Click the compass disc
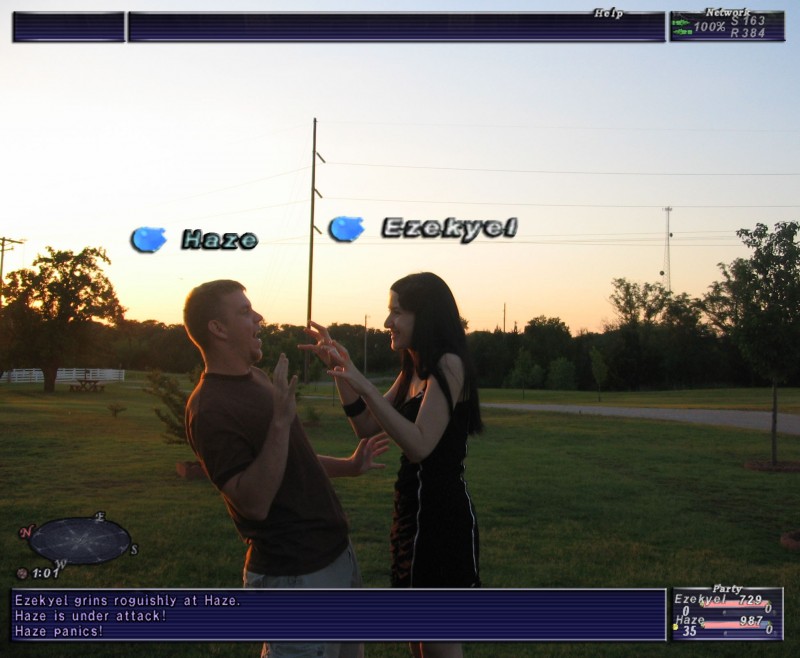This screenshot has height=658, width=800. (x=79, y=541)
